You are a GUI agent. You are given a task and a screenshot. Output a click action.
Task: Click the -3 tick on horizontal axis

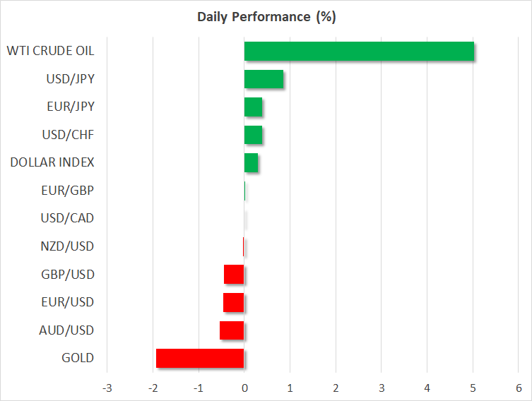107,388
